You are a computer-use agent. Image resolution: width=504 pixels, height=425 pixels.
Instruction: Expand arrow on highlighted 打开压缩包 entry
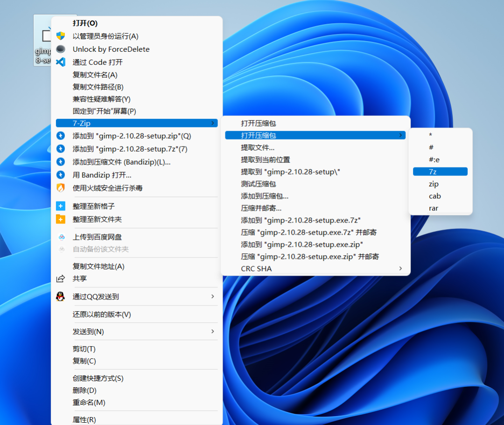pos(400,135)
